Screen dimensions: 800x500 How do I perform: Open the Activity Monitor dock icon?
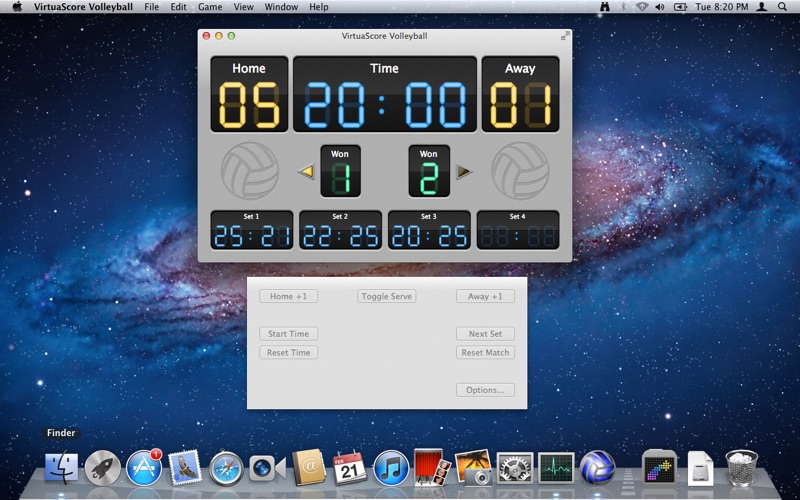click(556, 467)
